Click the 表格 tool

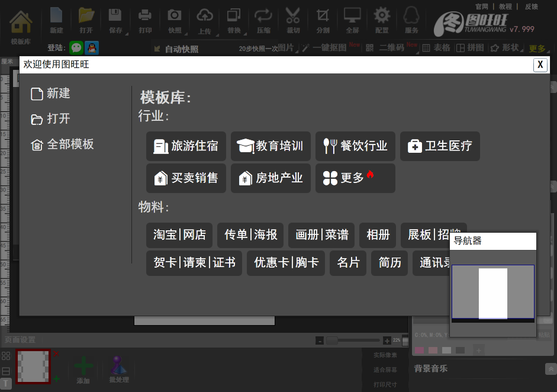pyautogui.click(x=437, y=47)
